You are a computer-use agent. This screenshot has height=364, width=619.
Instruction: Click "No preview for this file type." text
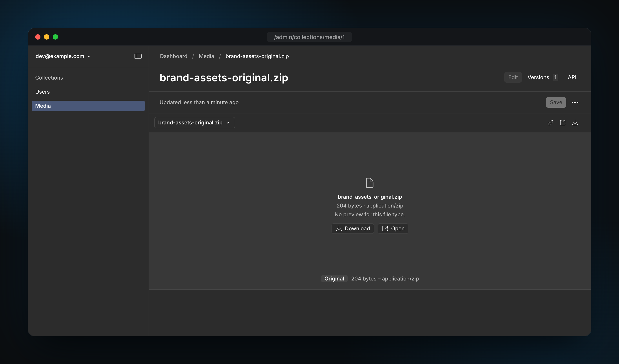click(x=370, y=214)
